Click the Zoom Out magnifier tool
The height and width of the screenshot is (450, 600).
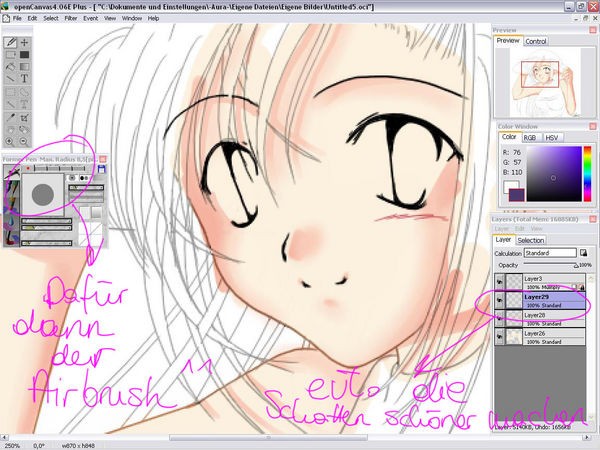25,141
